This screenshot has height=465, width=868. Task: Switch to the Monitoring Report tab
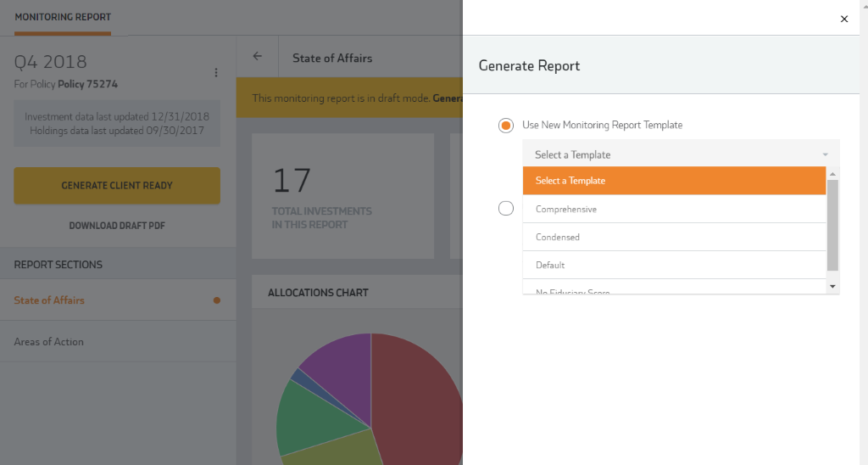(63, 17)
